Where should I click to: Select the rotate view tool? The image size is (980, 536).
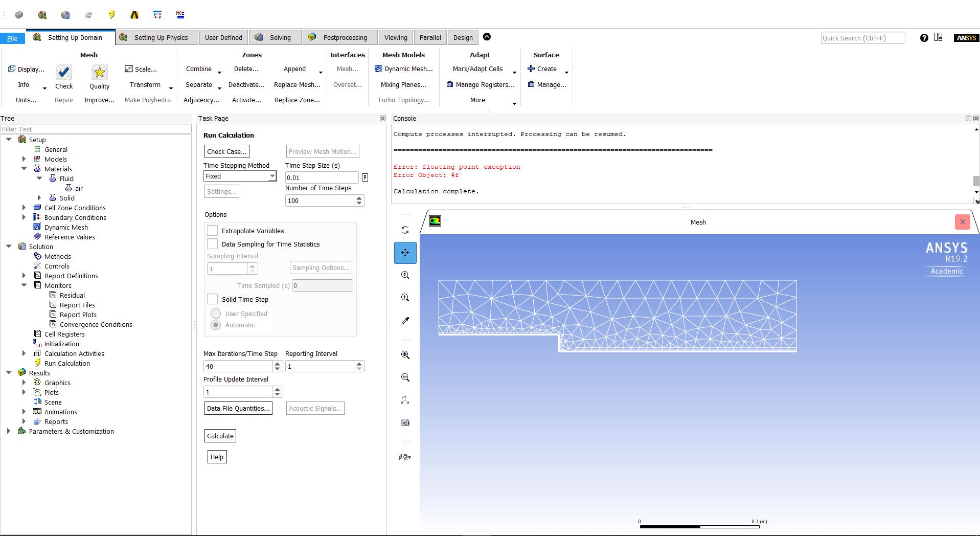click(x=405, y=230)
